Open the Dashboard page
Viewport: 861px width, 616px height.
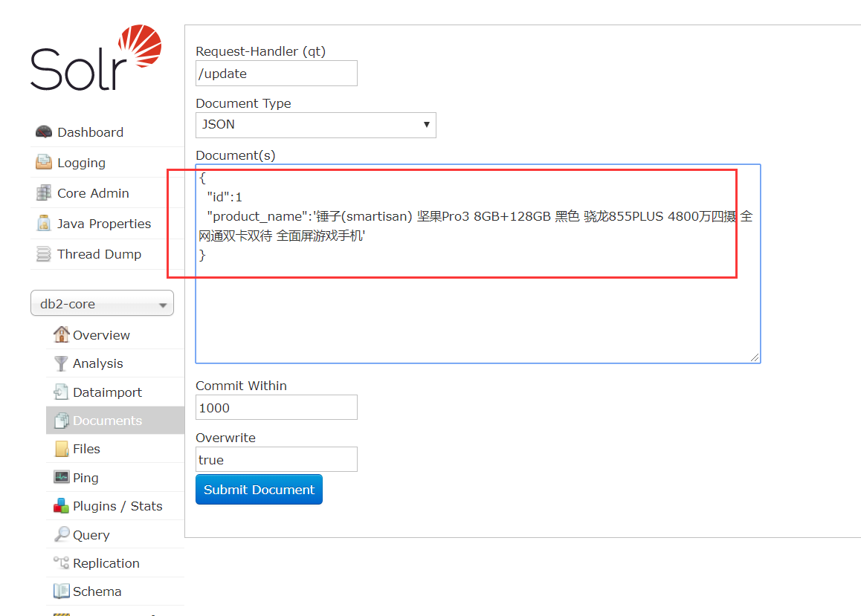coord(90,132)
